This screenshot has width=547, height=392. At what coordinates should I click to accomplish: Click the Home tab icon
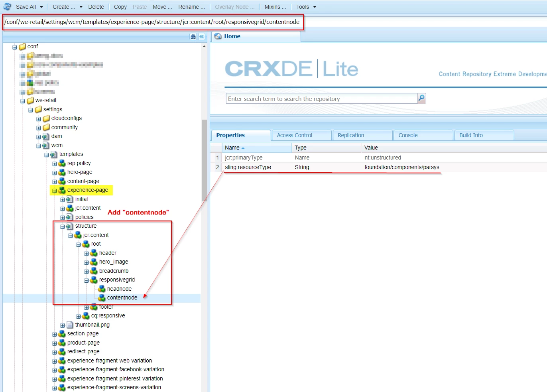click(218, 36)
